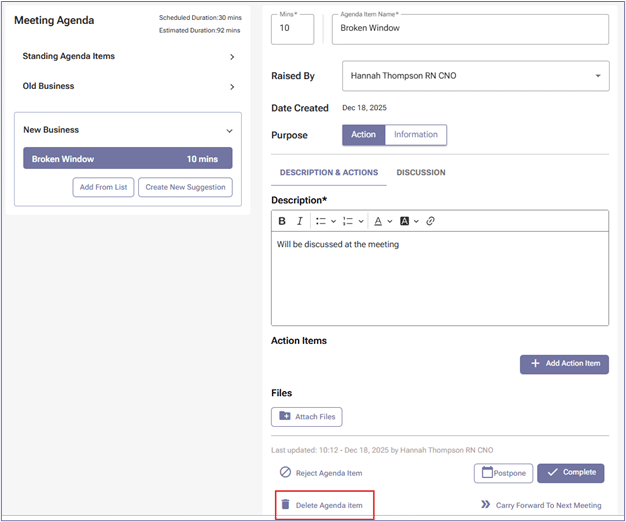The height and width of the screenshot is (522, 626).
Task: Click the bulleted list icon
Action: tap(321, 221)
